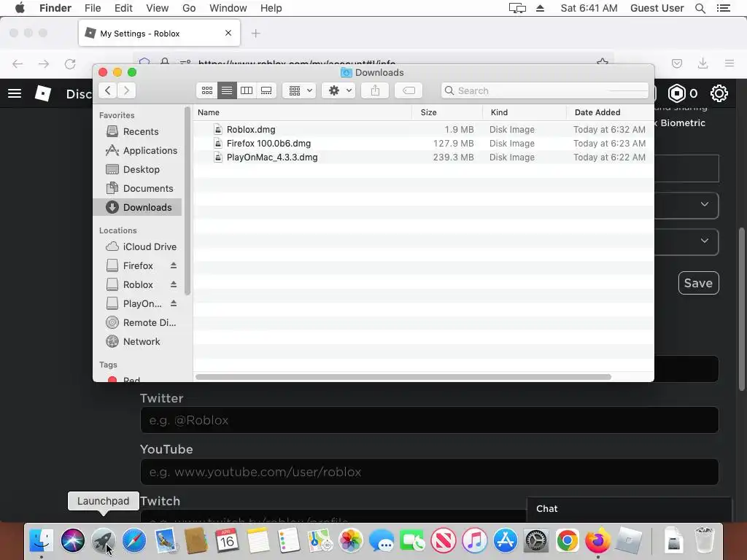Select Recents in Finder sidebar
This screenshot has height=560, width=747.
(137, 131)
